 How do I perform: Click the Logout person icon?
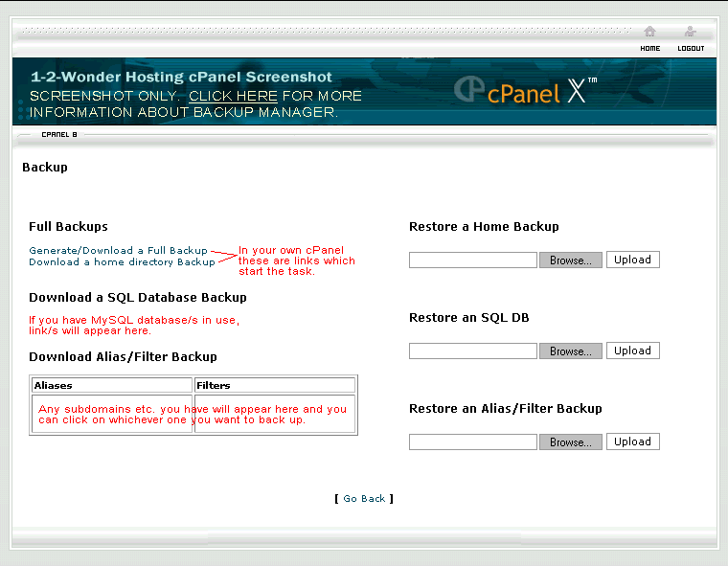691,32
